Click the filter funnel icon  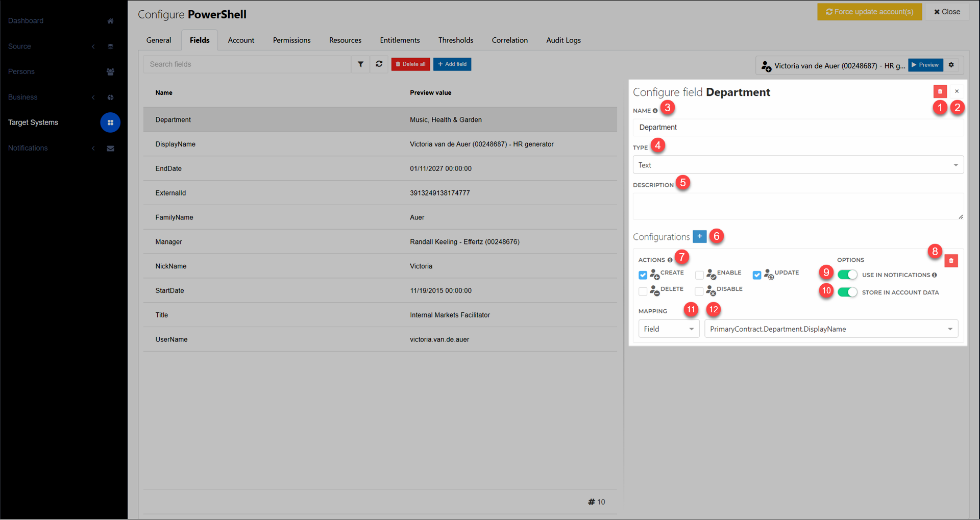(360, 64)
